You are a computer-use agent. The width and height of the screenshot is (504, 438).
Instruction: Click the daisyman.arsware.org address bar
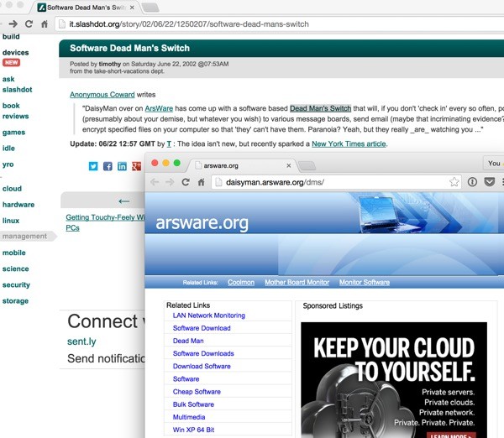[x=337, y=182]
